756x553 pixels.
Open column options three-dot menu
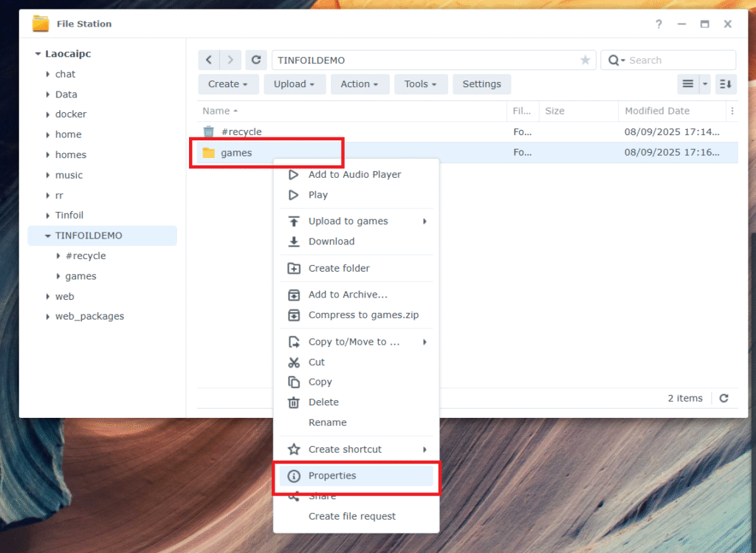(732, 111)
